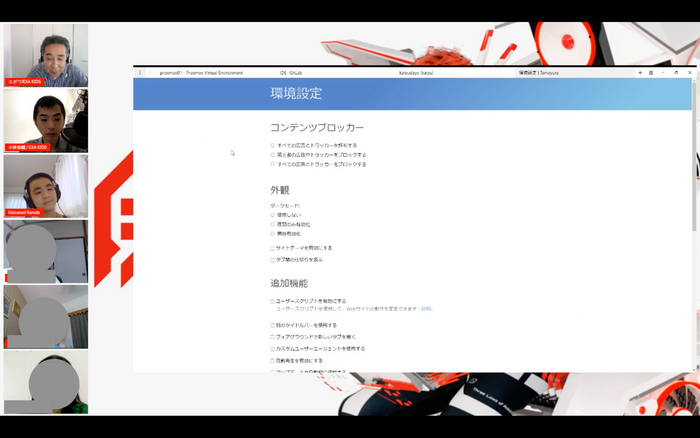Toggle 'カスタムユーザーエージェントを使用する' checkbox
The image size is (700, 438).
(272, 348)
